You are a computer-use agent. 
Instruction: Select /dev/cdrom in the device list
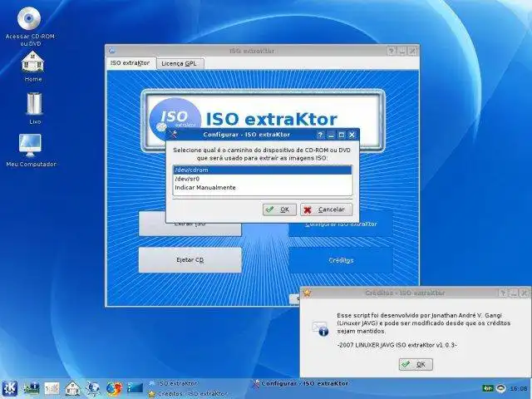(263, 170)
